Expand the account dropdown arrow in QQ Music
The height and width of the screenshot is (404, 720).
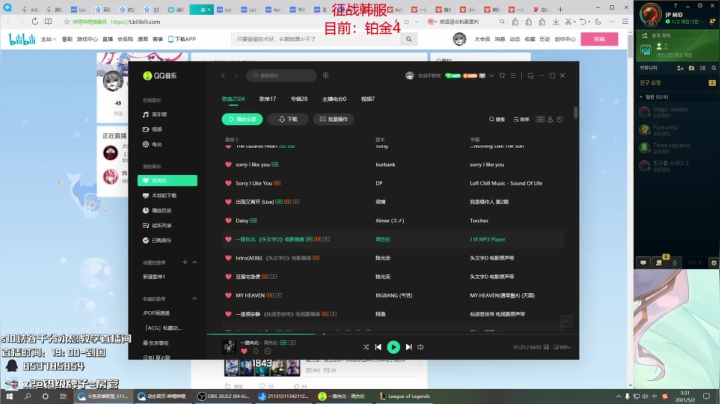point(491,76)
